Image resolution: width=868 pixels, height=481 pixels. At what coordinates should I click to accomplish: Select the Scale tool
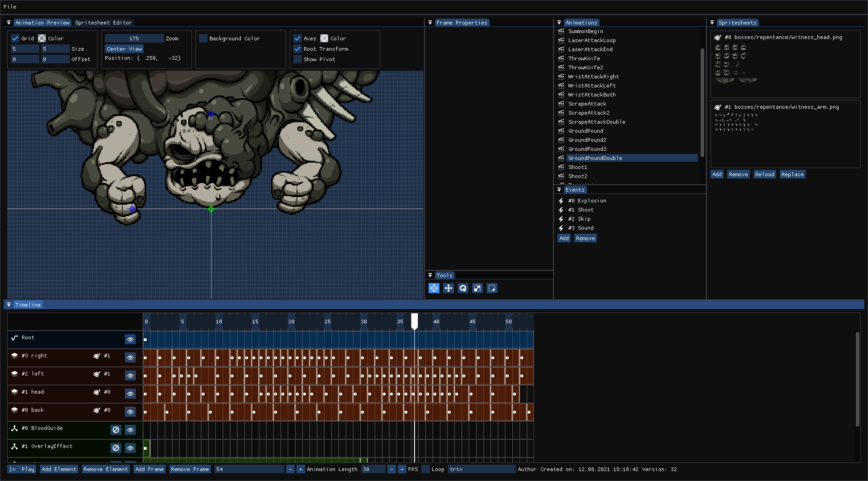[477, 288]
